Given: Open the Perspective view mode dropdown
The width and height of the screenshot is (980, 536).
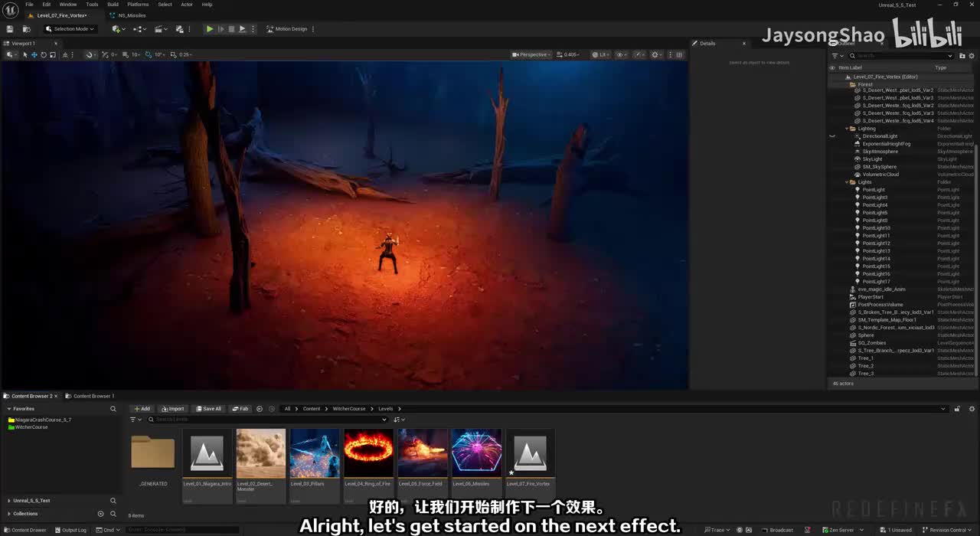Looking at the screenshot, I should (x=532, y=54).
